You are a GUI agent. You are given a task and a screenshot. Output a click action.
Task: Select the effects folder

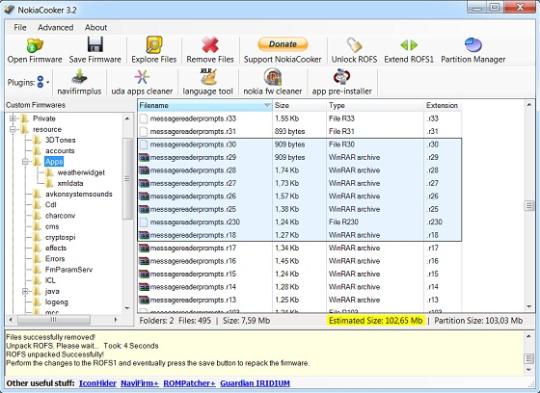56,248
